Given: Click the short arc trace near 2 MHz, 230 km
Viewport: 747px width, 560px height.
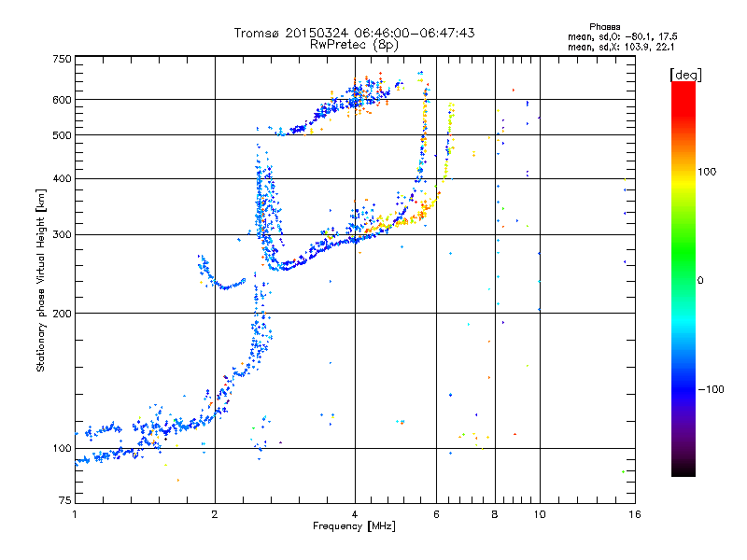Looking at the screenshot, I should click(x=220, y=278).
